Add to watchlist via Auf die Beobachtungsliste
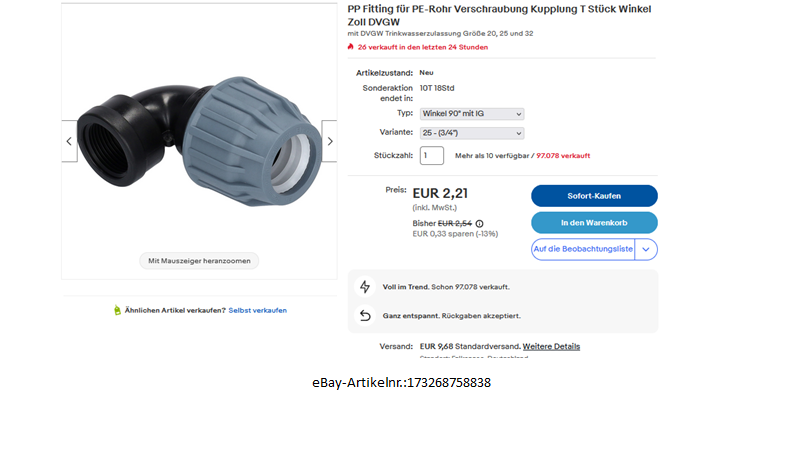This screenshot has width=800, height=450. click(x=583, y=249)
